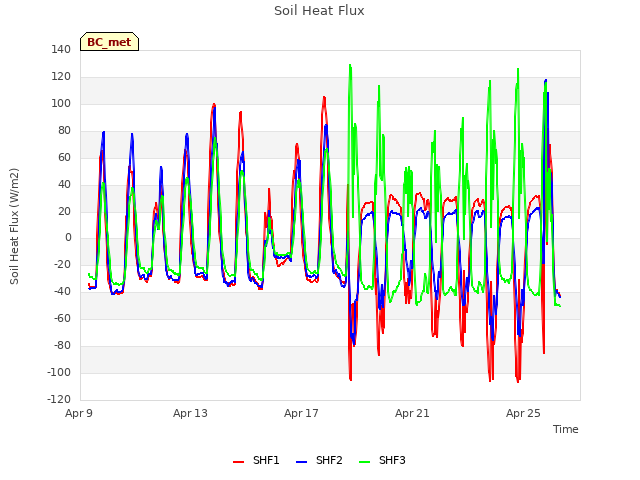Viewport: 640px width, 480px height.
Task: Click the 60 y-axis tick label
Action: (x=64, y=157)
